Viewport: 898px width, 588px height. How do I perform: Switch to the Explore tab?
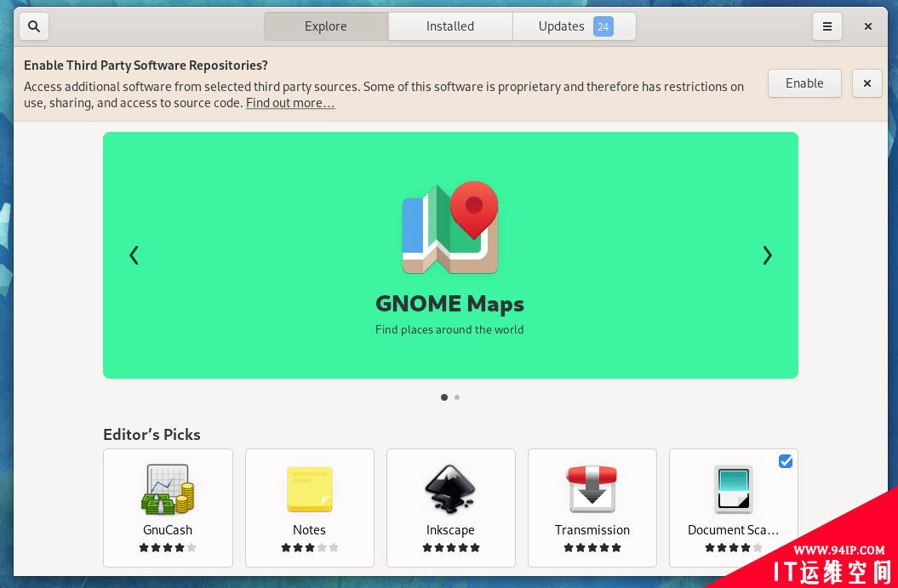[x=326, y=26]
